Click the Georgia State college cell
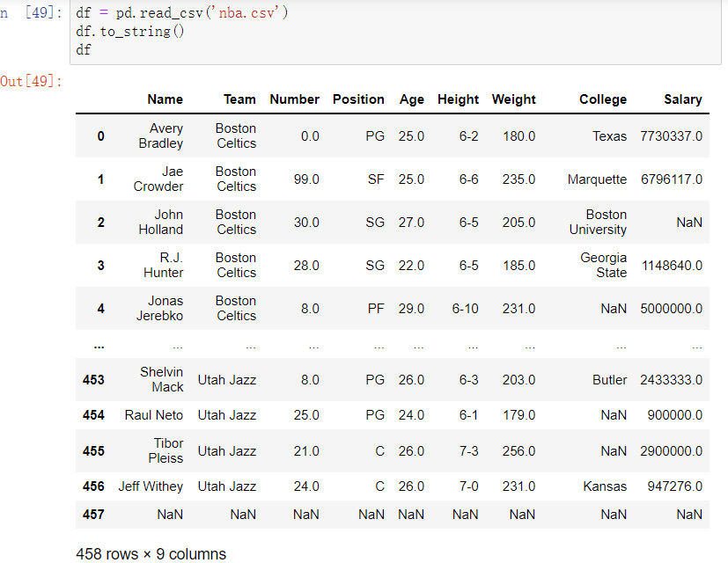The image size is (728, 563). tap(604, 265)
